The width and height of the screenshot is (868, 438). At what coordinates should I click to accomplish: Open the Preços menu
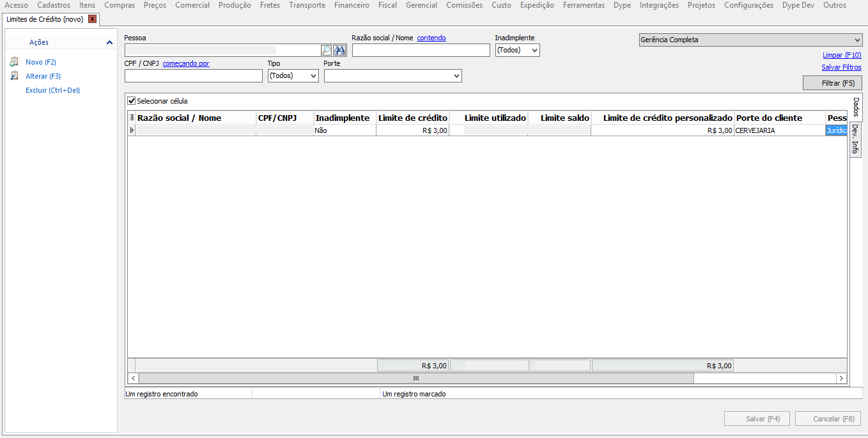point(155,5)
